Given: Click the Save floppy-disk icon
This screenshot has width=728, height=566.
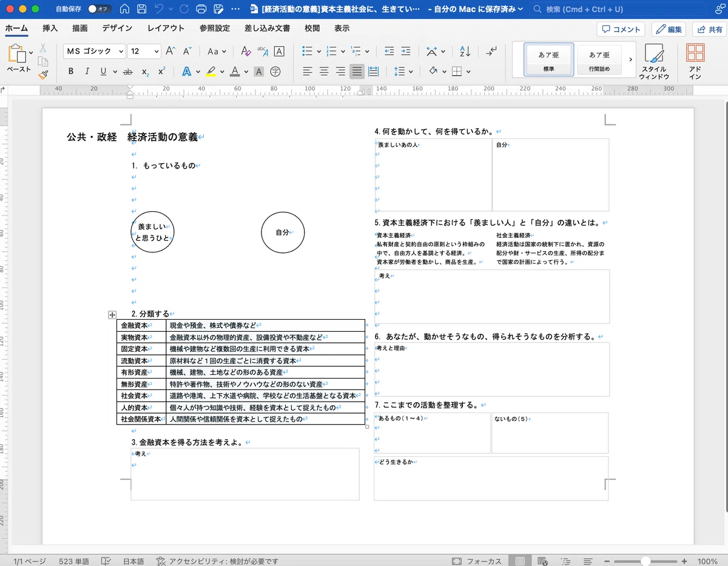Looking at the screenshot, I should point(141,9).
